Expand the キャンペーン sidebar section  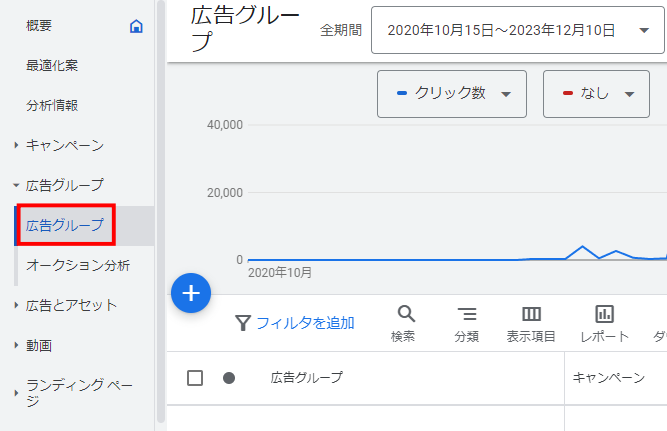tap(17, 146)
